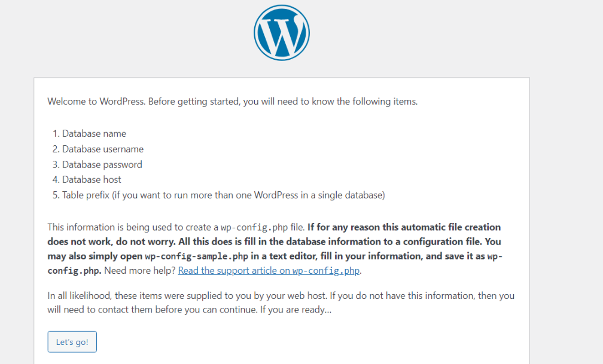Click the Database host list item
Screen dimensions: 603x364
(x=91, y=179)
